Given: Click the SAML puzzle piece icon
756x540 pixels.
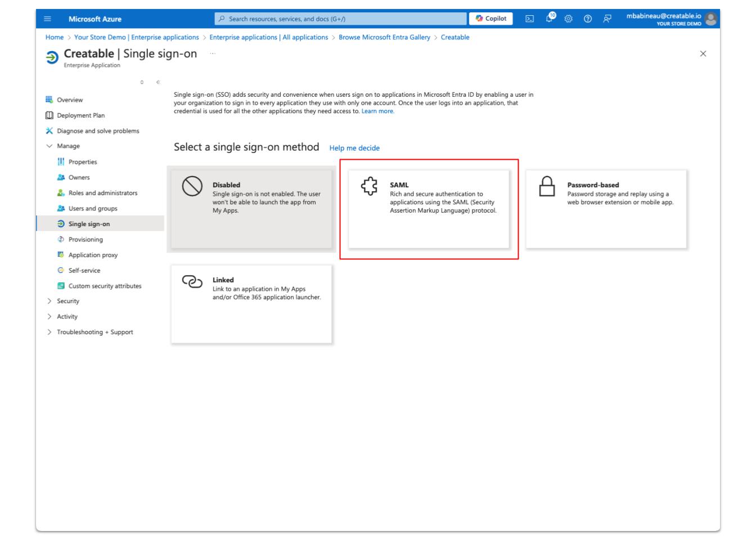Looking at the screenshot, I should pyautogui.click(x=369, y=187).
